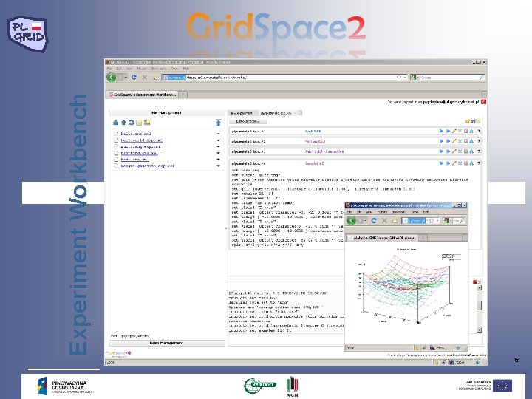Click the Google search field in the main Firefox window
This screenshot has height=399, width=532.
449,78
